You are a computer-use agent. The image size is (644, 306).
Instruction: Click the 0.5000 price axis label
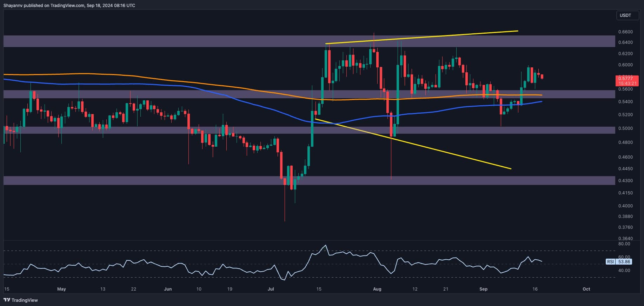[625, 128]
